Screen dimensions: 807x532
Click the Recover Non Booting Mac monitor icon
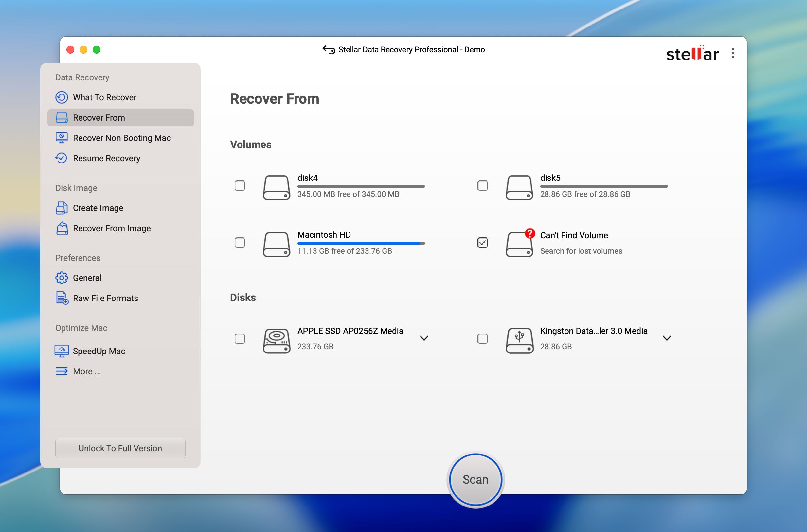62,138
